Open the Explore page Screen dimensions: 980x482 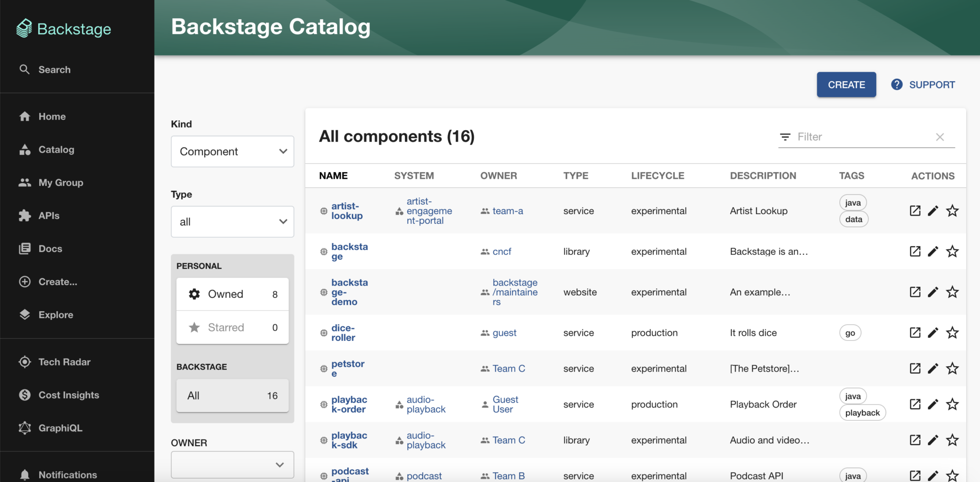click(46, 315)
